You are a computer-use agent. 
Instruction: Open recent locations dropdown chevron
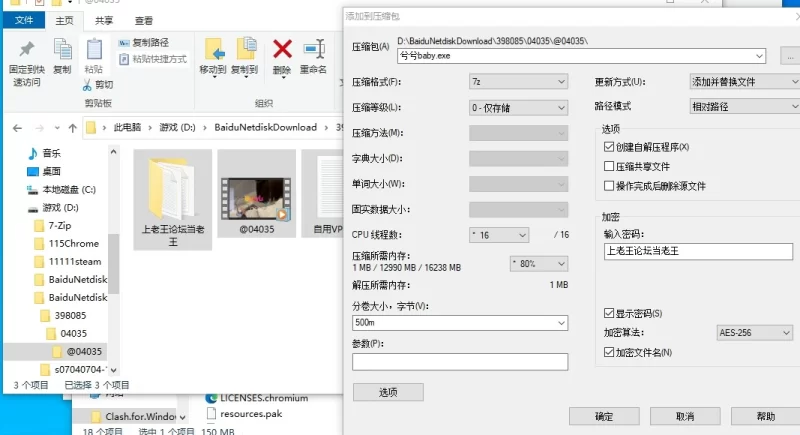tap(57, 128)
